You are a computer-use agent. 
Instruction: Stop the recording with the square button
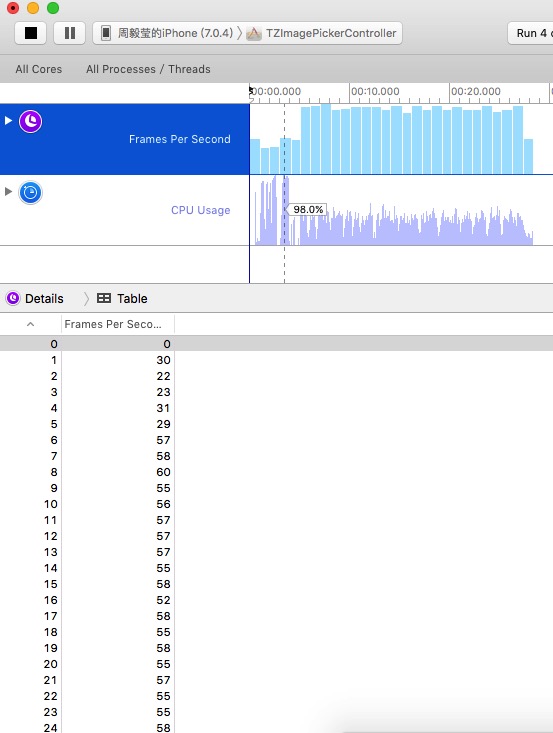click(30, 33)
